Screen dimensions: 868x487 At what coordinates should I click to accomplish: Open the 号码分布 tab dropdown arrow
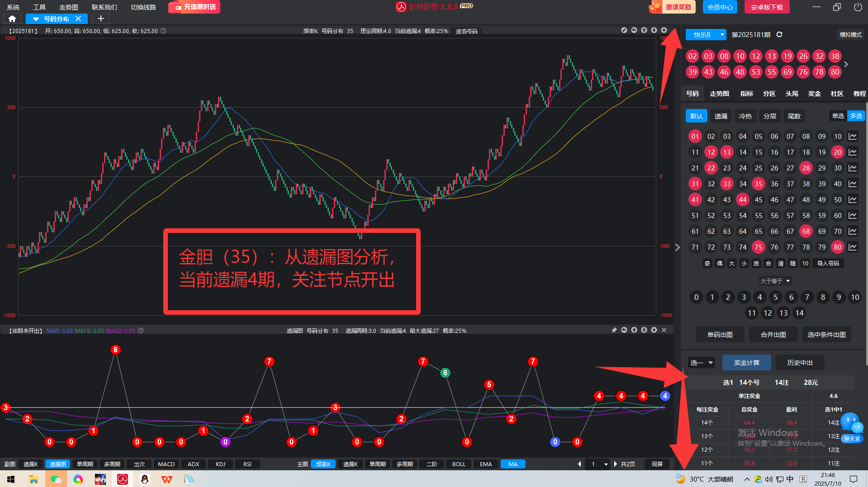point(36,19)
